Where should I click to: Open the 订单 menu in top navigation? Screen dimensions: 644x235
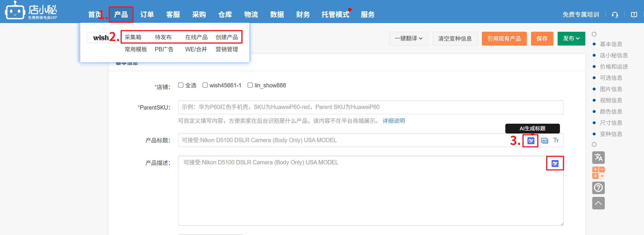pos(147,14)
